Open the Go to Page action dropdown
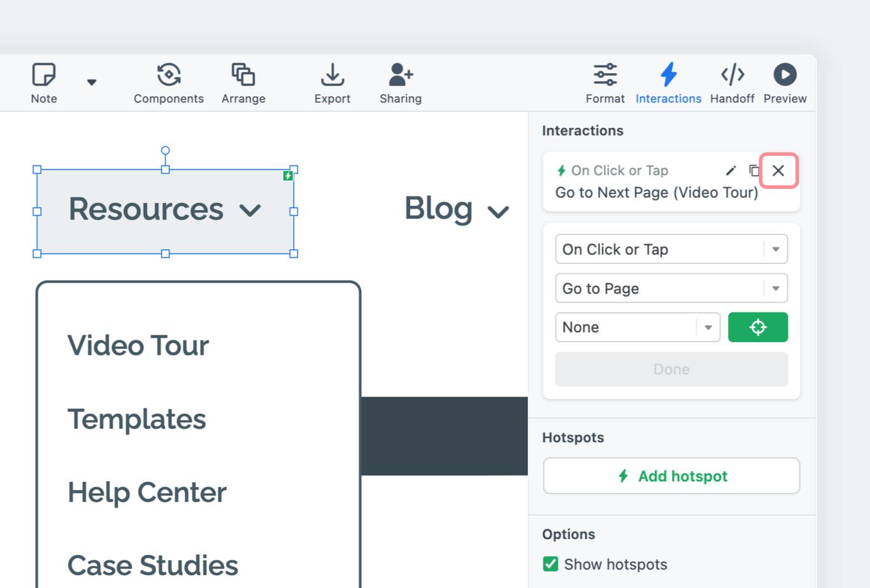Image resolution: width=870 pixels, height=588 pixels. [x=671, y=288]
